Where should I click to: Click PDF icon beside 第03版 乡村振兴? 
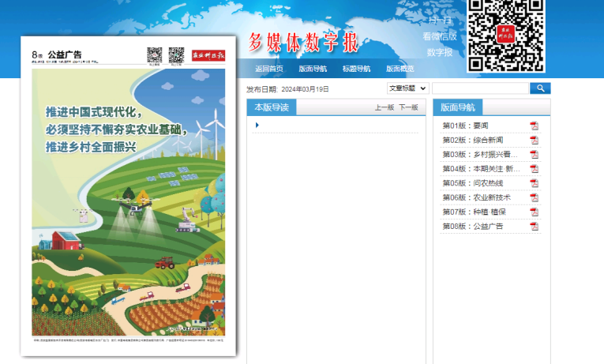click(x=534, y=155)
